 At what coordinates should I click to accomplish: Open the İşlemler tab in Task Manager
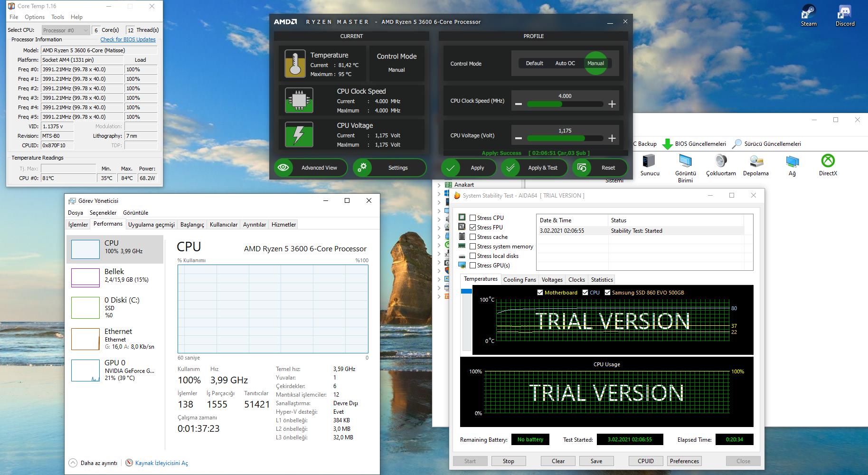(78, 225)
